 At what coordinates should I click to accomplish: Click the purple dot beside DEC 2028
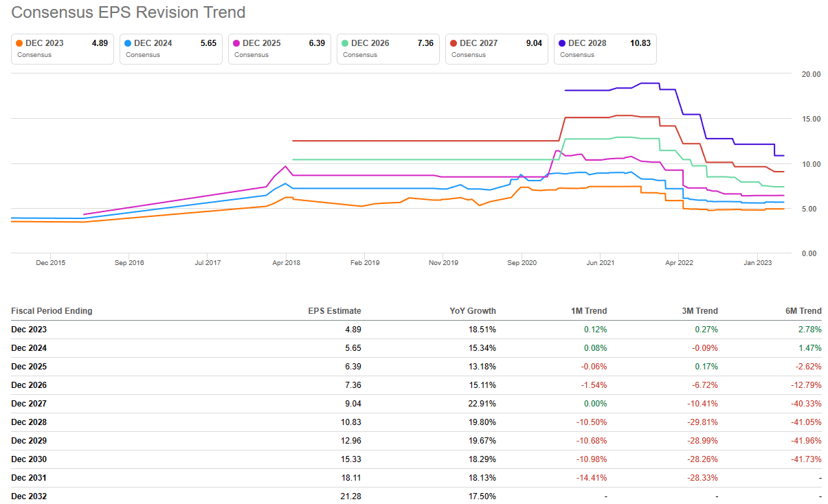[563, 43]
